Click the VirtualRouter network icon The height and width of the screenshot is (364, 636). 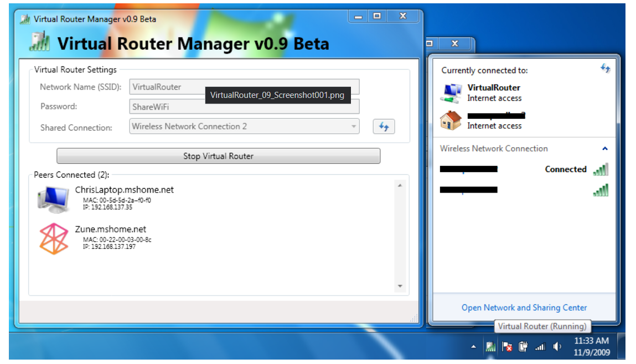[451, 92]
